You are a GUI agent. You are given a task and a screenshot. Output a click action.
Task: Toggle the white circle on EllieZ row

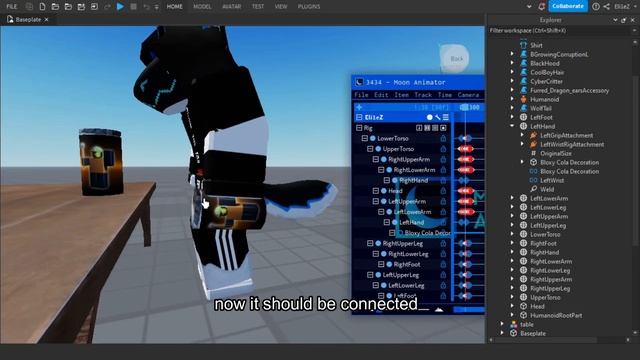coord(430,118)
